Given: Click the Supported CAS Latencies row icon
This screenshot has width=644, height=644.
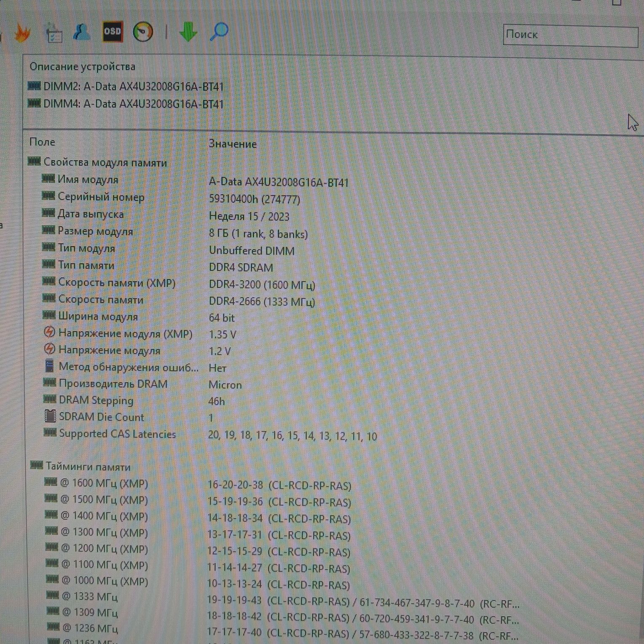Looking at the screenshot, I should click(50, 432).
